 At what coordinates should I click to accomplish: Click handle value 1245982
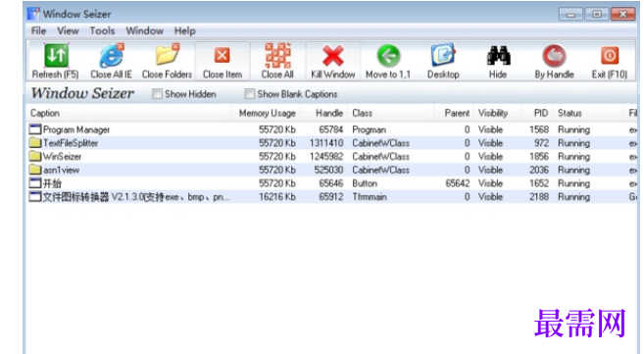[x=326, y=157]
